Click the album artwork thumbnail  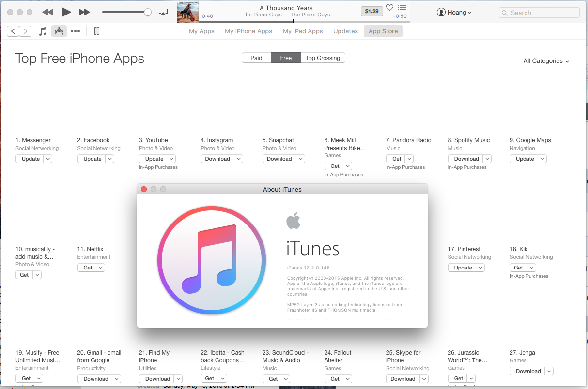coord(188,13)
